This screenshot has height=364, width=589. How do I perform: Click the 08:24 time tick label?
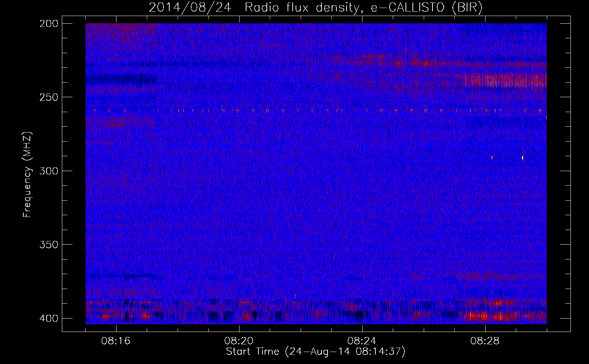coord(362,341)
